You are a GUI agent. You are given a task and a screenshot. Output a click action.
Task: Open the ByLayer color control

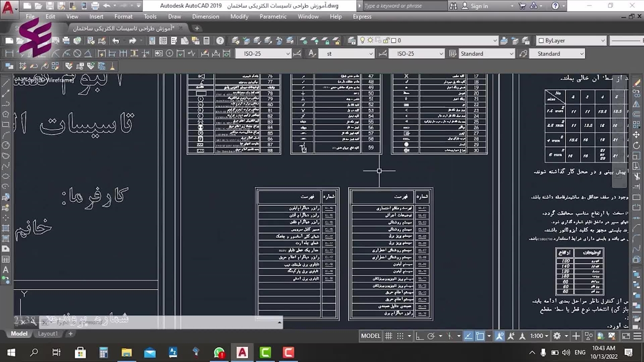pos(571,41)
